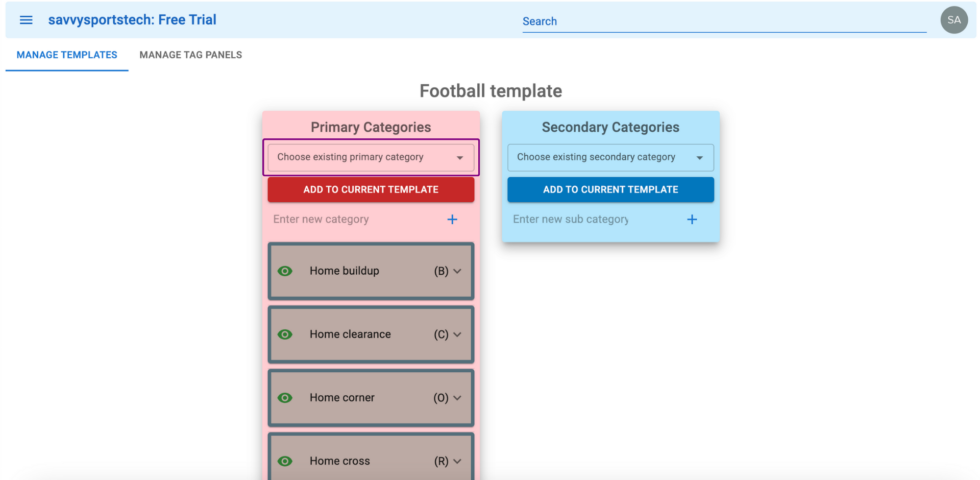Toggle visibility eye for Home corner
The width and height of the screenshot is (980, 480).
point(285,398)
